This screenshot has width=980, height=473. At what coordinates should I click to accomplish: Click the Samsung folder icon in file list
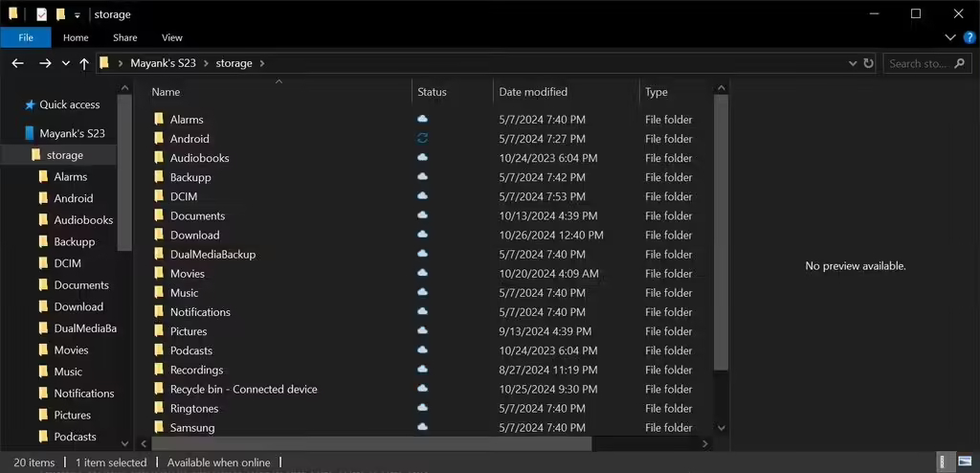(159, 427)
